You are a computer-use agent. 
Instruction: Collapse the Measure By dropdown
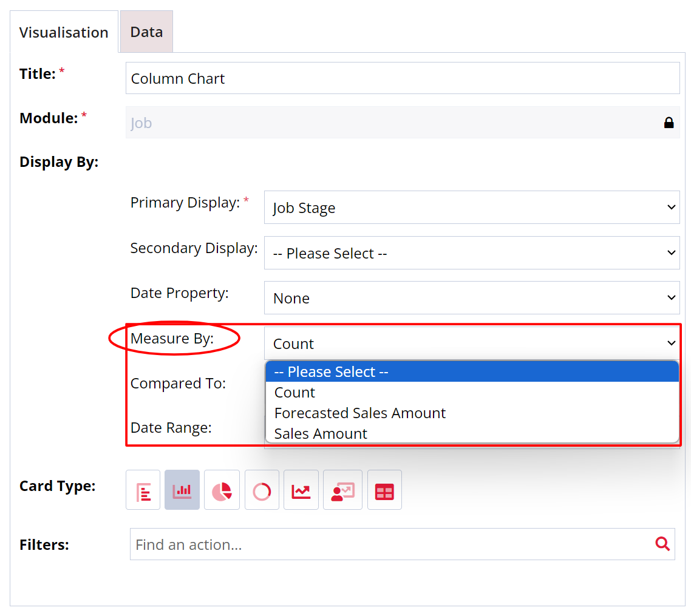(471, 344)
